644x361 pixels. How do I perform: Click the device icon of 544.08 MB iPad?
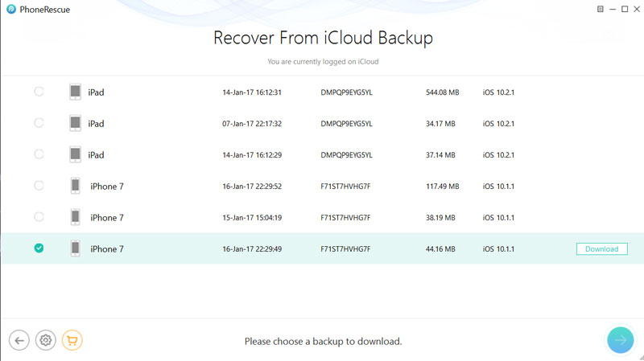tap(76, 92)
